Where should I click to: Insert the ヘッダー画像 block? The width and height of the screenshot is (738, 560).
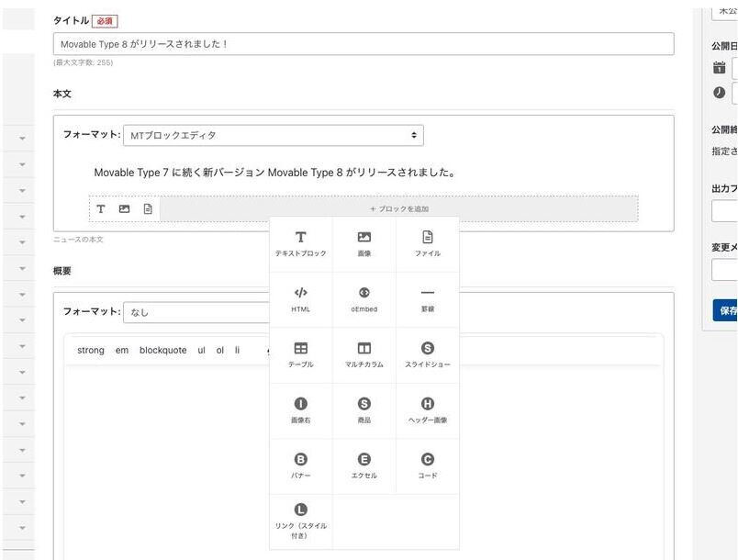(428, 411)
